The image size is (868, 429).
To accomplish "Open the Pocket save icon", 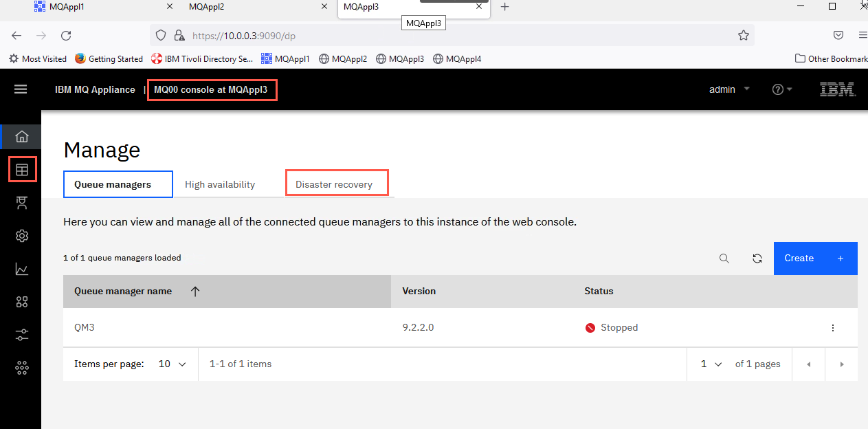I will (838, 35).
